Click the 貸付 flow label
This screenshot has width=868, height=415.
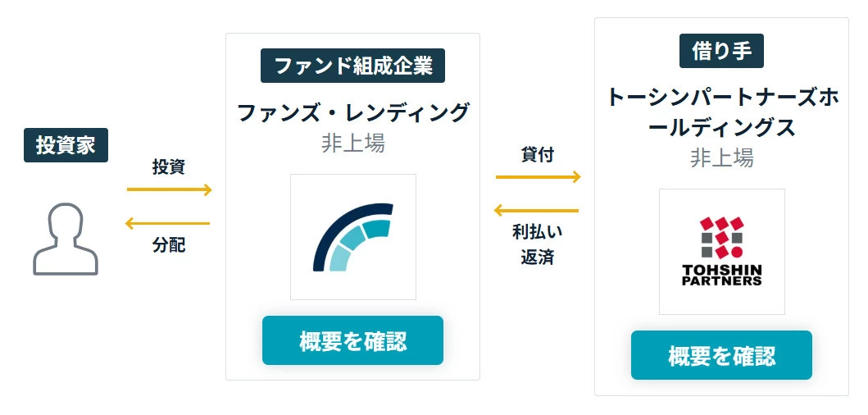[538, 153]
